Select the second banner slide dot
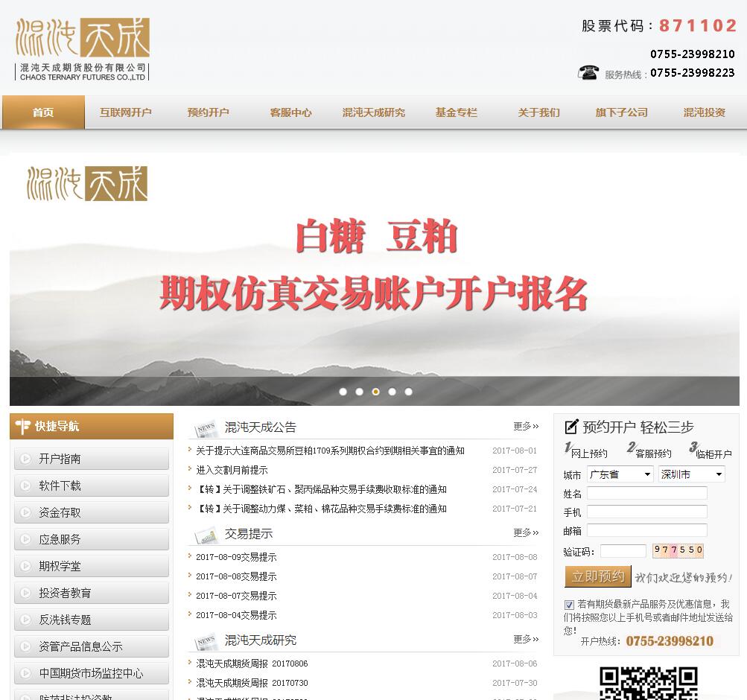747x700 pixels. pos(359,392)
